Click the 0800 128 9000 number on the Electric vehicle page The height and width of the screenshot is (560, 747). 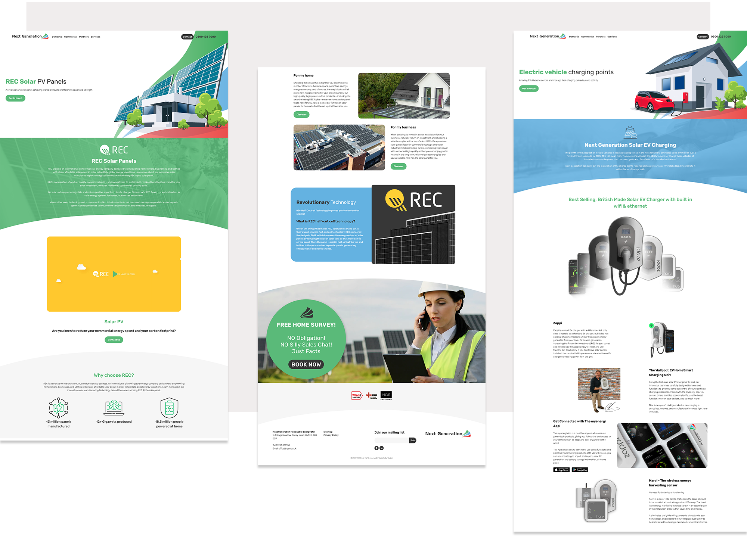[721, 37]
